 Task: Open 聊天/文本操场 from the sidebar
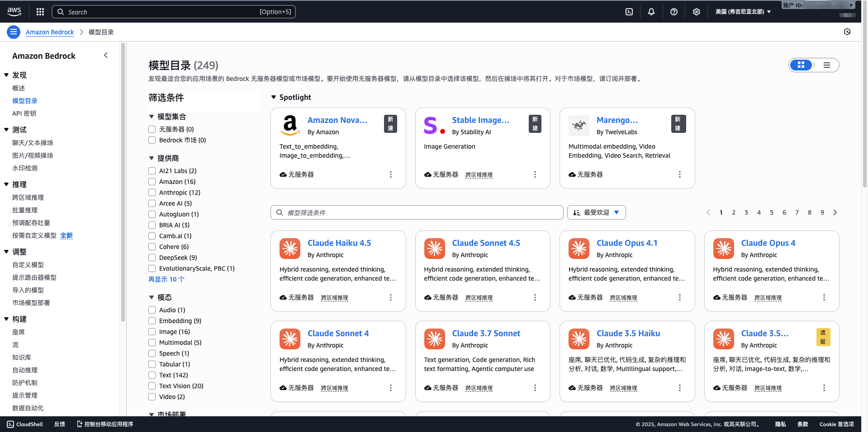click(x=32, y=142)
